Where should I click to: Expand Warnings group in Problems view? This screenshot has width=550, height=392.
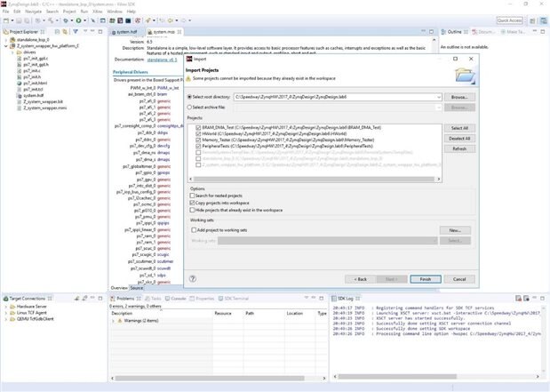[x=114, y=321]
